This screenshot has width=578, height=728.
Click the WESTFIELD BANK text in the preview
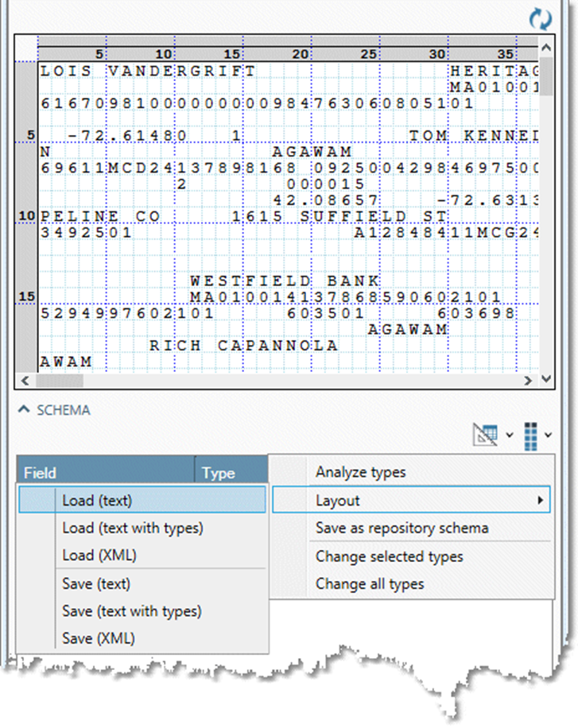click(284, 281)
